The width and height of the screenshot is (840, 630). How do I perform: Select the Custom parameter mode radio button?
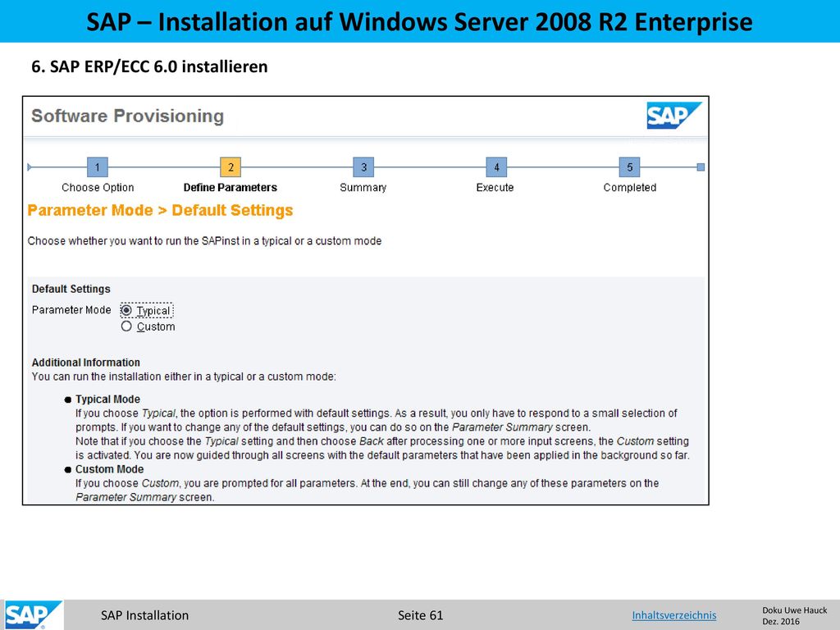point(126,326)
